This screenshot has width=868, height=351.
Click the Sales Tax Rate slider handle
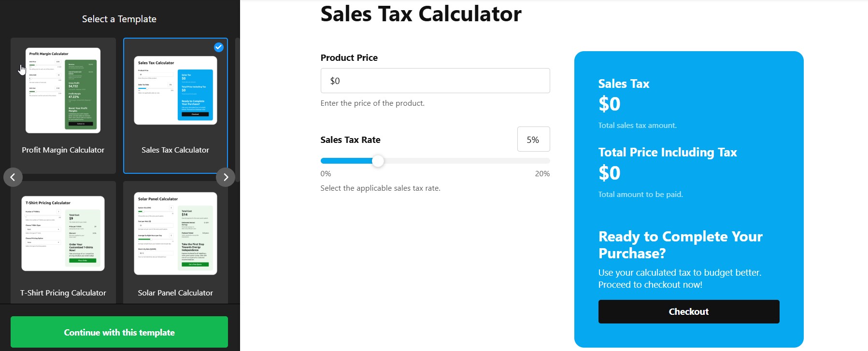point(378,161)
